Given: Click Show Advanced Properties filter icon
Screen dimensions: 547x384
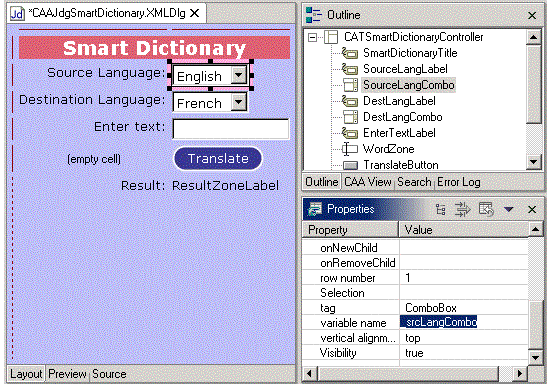Looking at the screenshot, I should click(463, 209).
